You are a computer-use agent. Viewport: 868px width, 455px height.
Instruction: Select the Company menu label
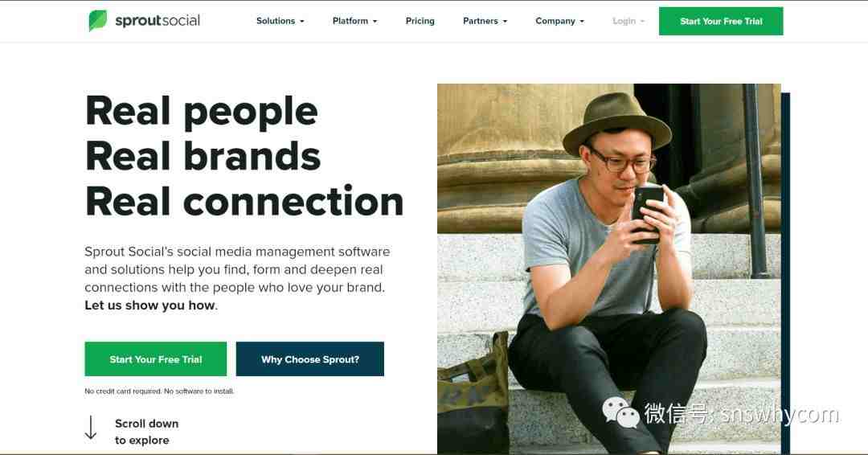pos(555,21)
